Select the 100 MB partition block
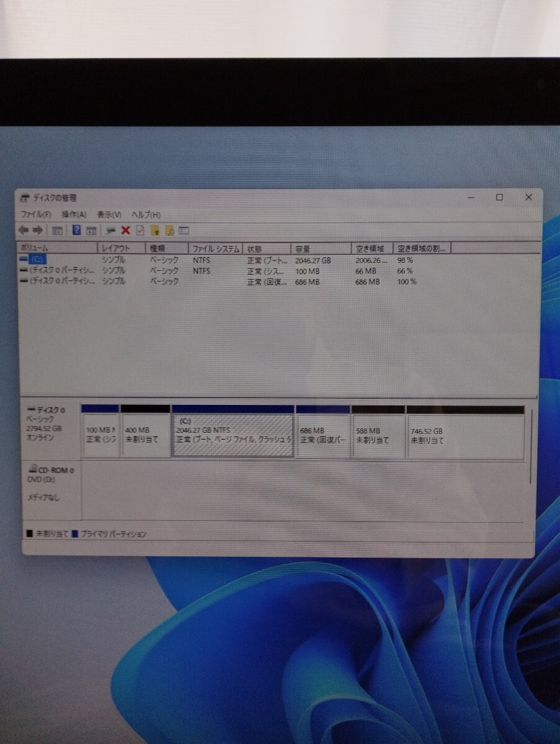 100,432
